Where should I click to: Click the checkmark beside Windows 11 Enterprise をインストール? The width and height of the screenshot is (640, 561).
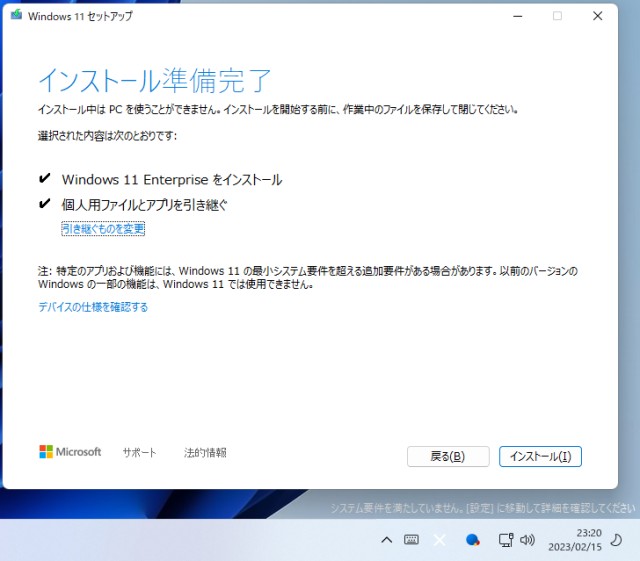[x=44, y=179]
